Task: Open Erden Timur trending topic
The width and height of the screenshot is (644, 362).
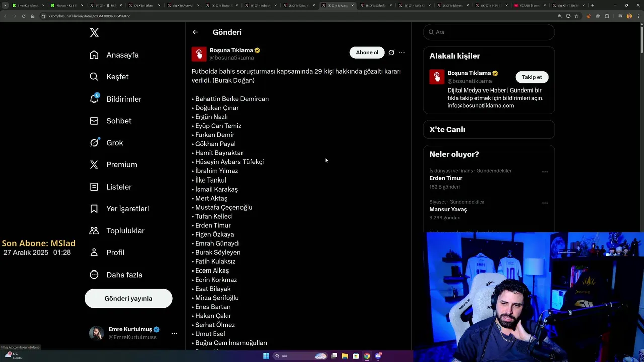Action: [x=446, y=178]
